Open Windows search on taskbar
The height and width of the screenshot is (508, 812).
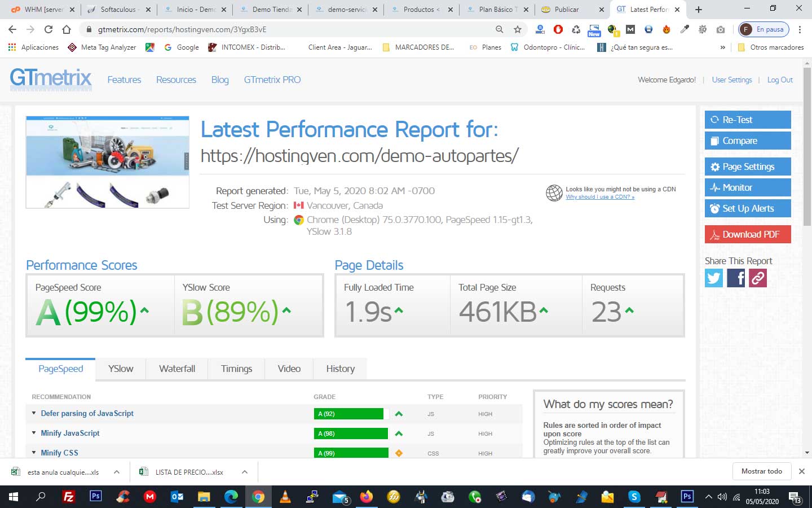[x=41, y=497]
